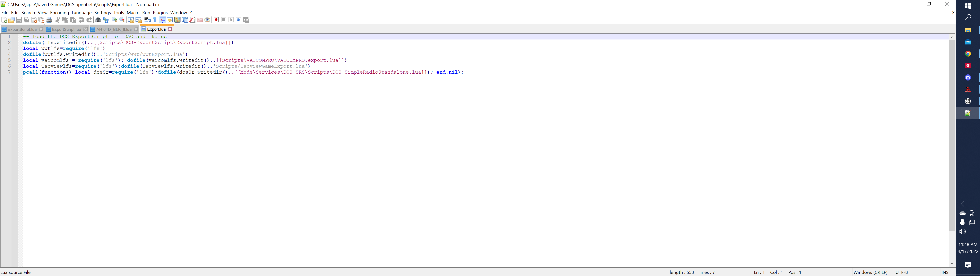The height and width of the screenshot is (276, 980).
Task: Start monitoring with the eye icon
Action: [207, 20]
